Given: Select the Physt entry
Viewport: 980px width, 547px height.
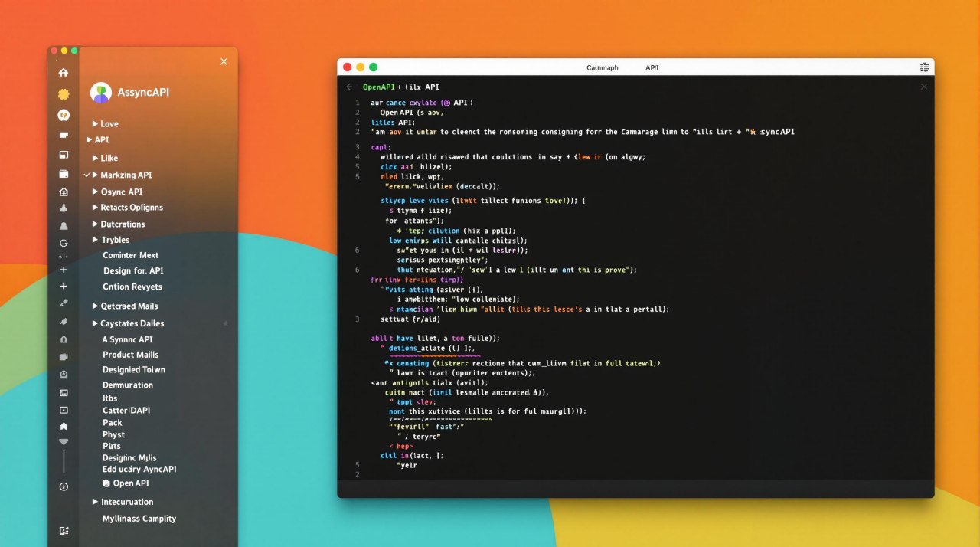Looking at the screenshot, I should 113,434.
